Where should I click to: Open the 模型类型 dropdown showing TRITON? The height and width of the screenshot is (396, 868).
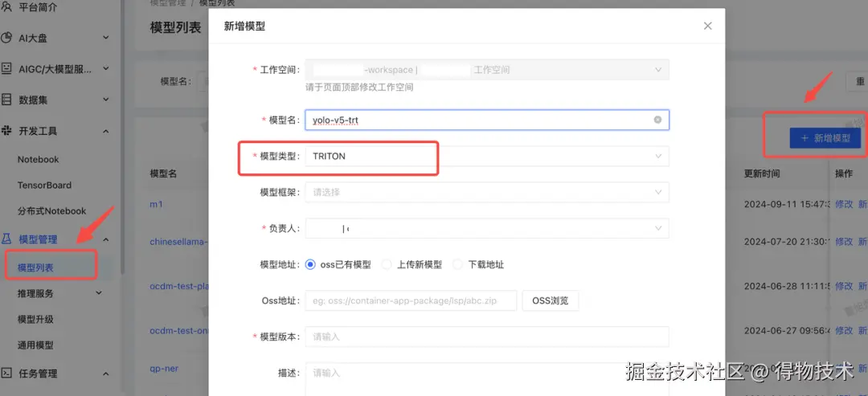pos(487,156)
